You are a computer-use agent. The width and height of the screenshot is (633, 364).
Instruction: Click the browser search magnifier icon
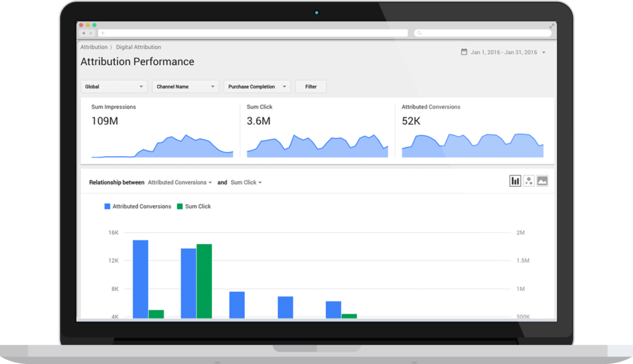click(x=418, y=33)
